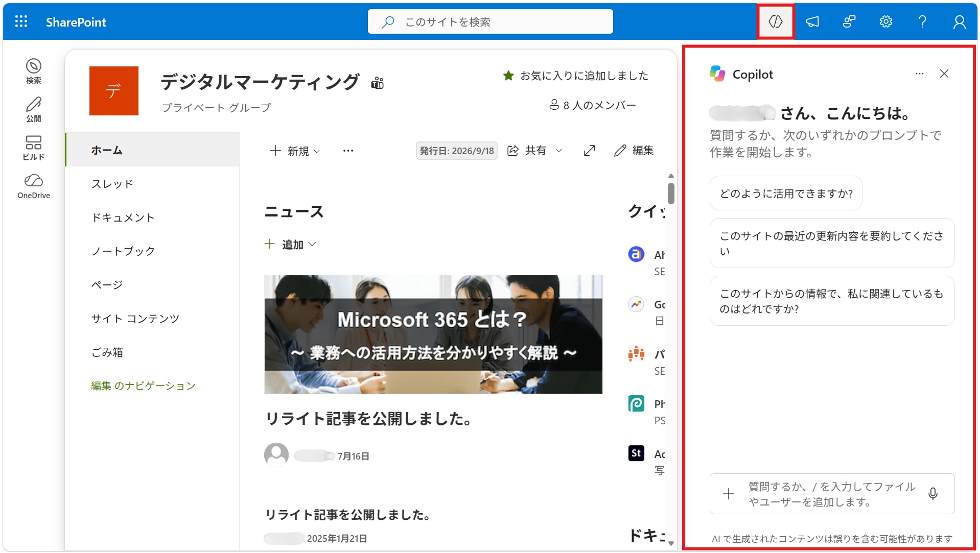Screen dimensions: 980x553
Task: Select prompt このサイトからの情報で、私に関連しているものはどれですか?
Action: coord(832,301)
